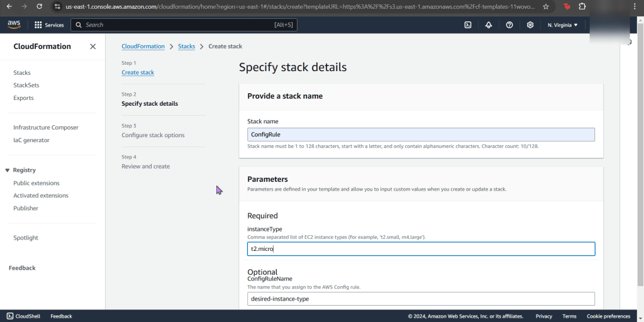644x322 pixels.
Task: Click the Stack name input field
Action: tap(421, 135)
